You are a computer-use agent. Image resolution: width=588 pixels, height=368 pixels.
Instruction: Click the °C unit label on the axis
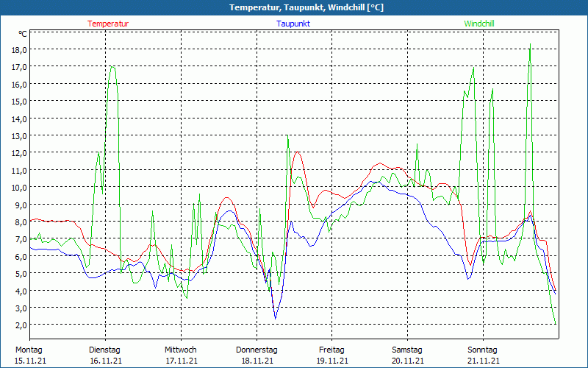click(x=23, y=34)
